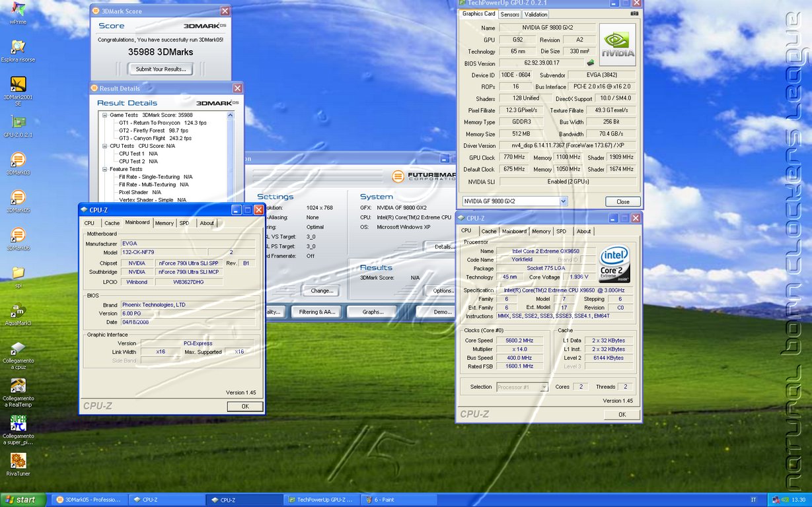Switch to TechPowerUp GPU-Z taskbar button
Image resolution: width=812 pixels, height=507 pixels.
tap(323, 500)
